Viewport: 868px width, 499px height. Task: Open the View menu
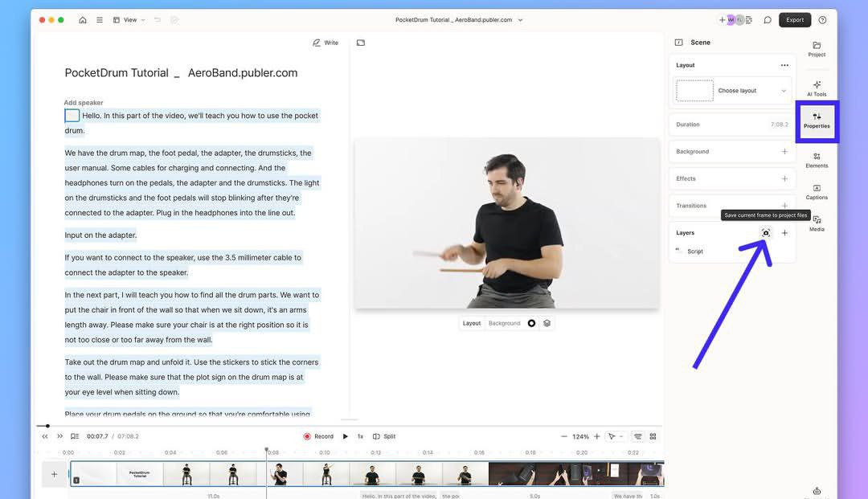pyautogui.click(x=129, y=19)
